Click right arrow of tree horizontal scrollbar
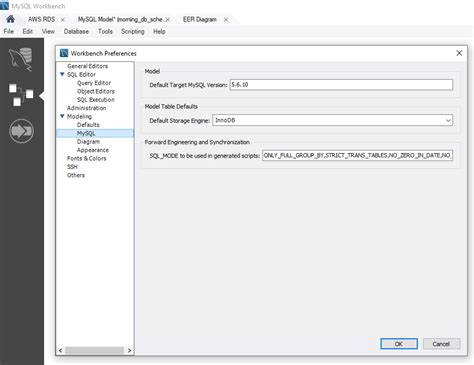This screenshot has width=474, height=365. click(x=129, y=351)
